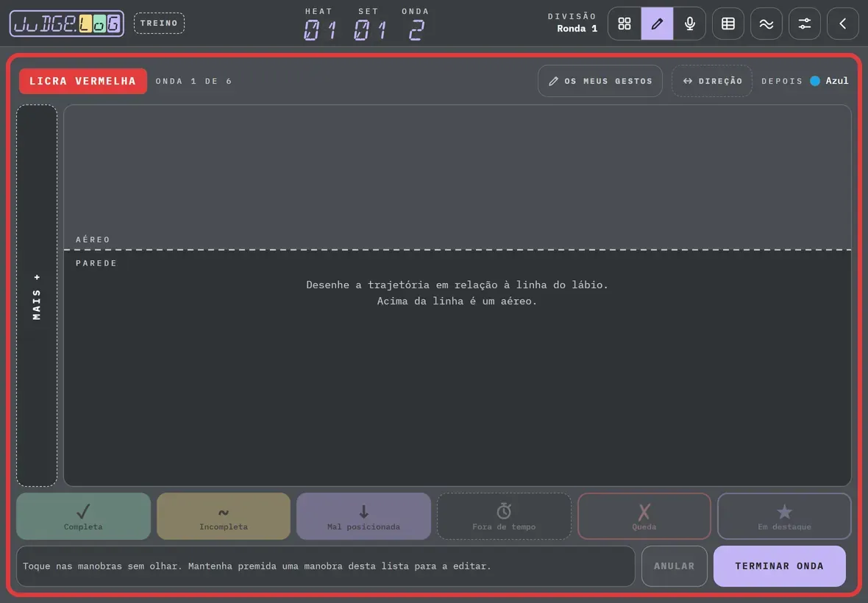Toggle the Queda flag
This screenshot has width=868, height=603.
point(644,516)
